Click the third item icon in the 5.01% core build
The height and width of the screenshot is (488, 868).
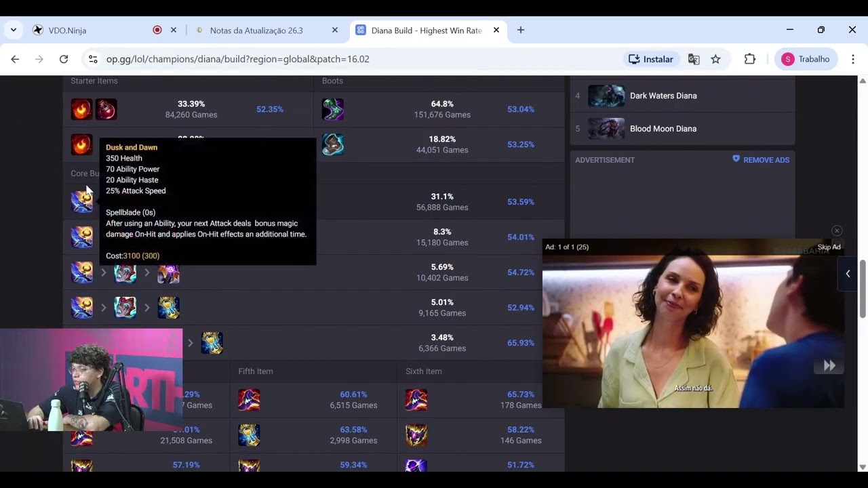click(168, 308)
